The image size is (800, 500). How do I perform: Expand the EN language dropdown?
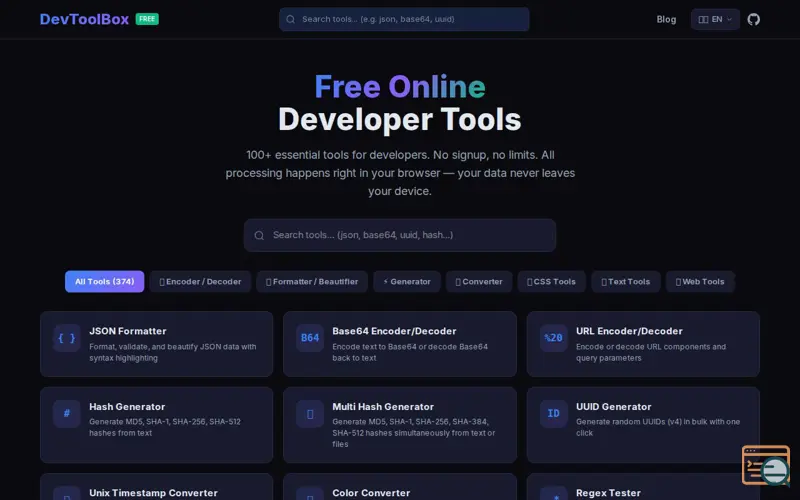715,19
